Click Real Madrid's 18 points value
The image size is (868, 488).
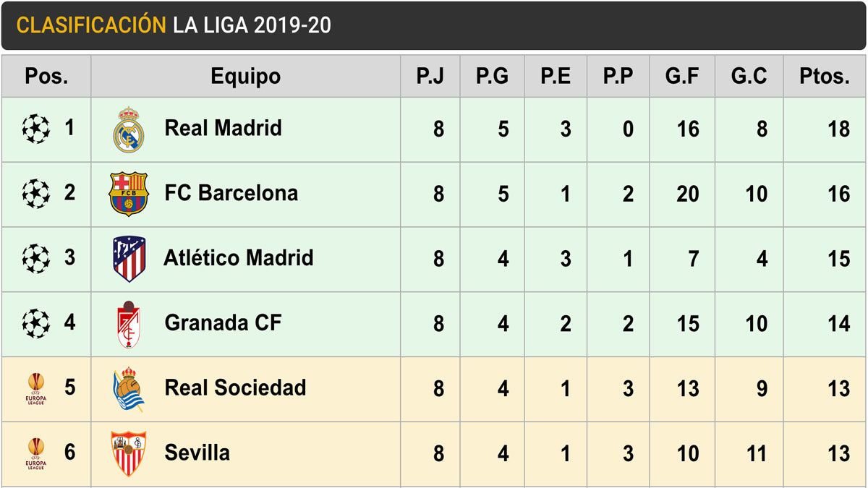point(838,129)
